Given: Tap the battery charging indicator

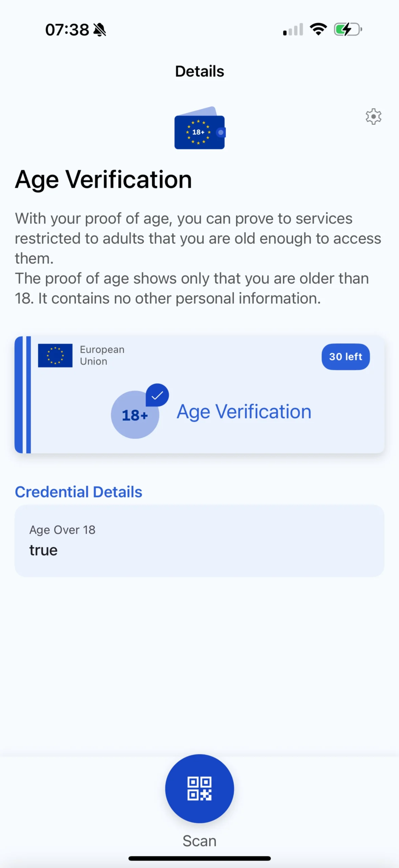Looking at the screenshot, I should 348,29.
